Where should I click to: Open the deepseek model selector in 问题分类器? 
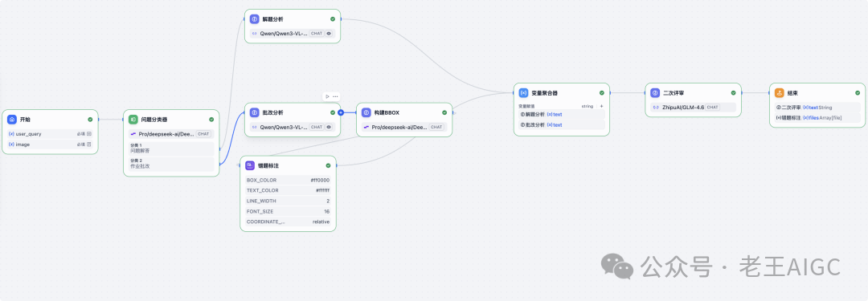(171, 134)
